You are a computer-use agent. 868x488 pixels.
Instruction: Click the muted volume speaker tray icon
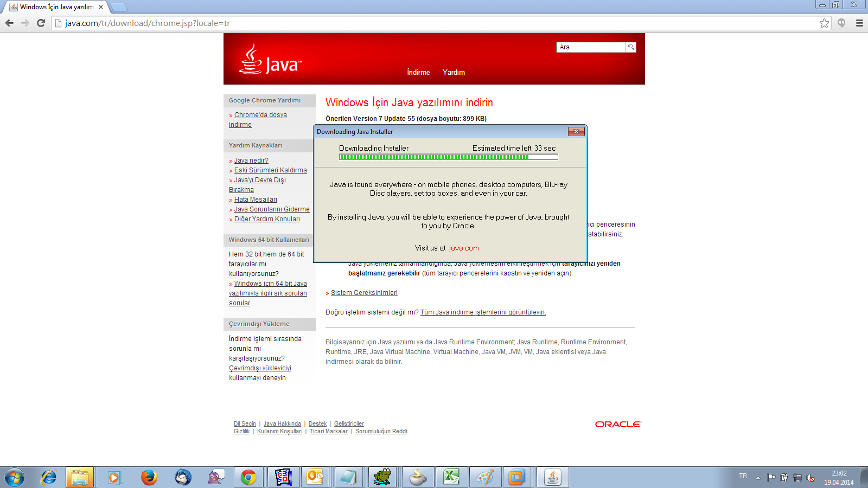click(x=810, y=478)
